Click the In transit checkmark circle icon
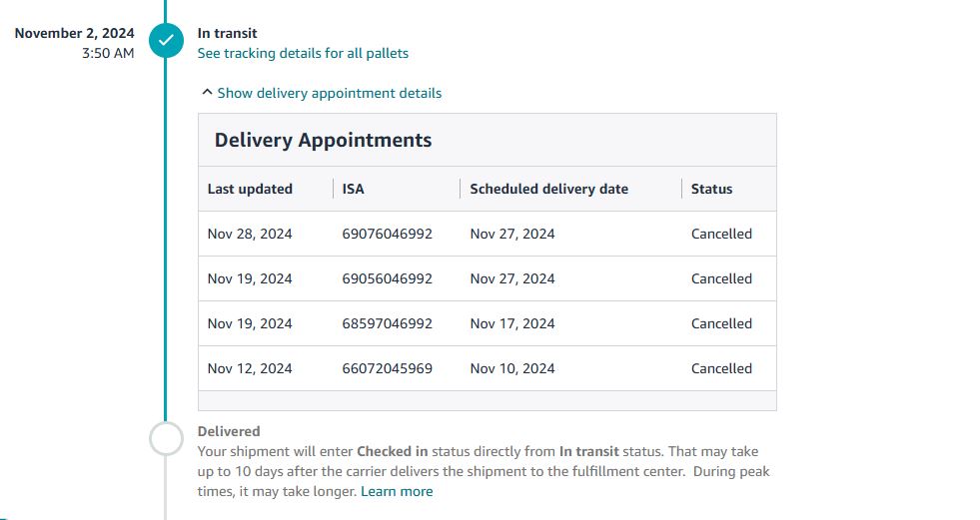The image size is (980, 520). [x=166, y=41]
